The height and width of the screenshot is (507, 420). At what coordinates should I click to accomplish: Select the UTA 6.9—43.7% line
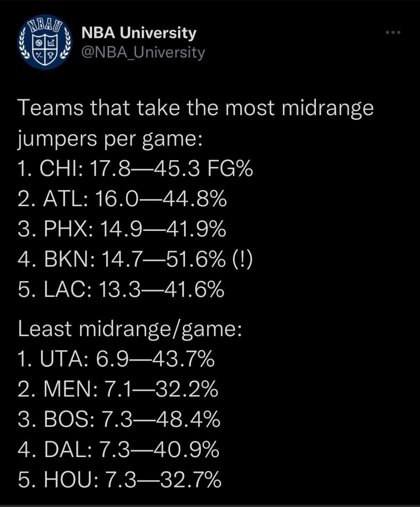(x=116, y=359)
